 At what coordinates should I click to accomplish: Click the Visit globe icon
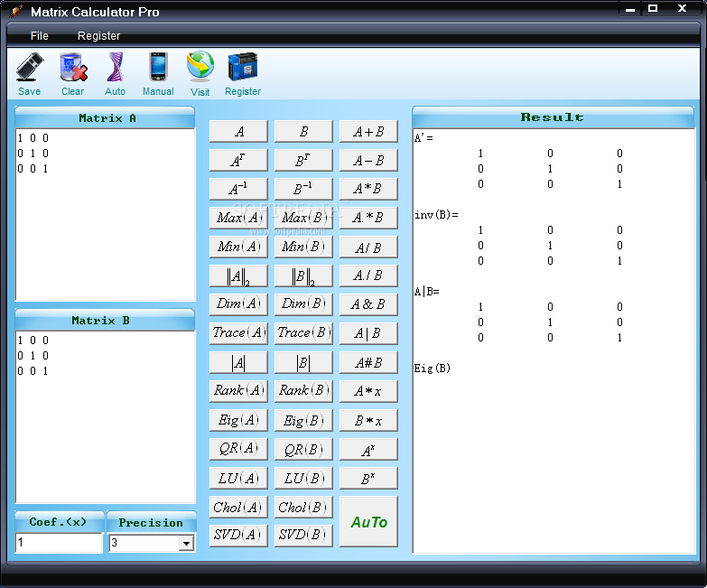200,67
